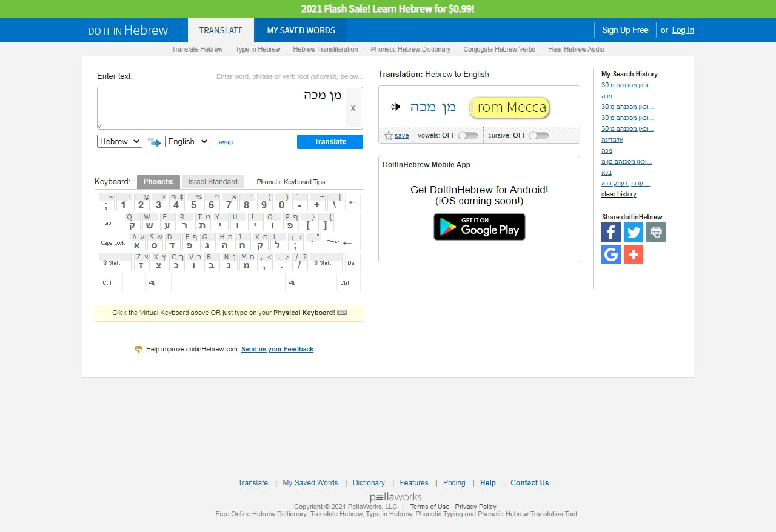Open Translate Hebrew in the sub-navigation
The width and height of the screenshot is (776, 532).
tap(197, 49)
